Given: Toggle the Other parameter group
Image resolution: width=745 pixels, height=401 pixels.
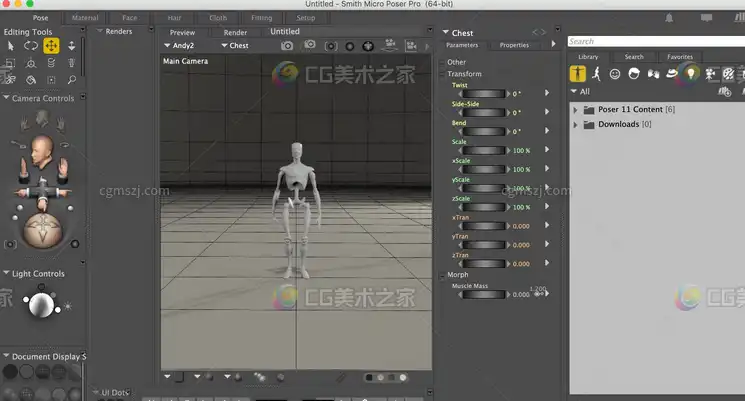Looking at the screenshot, I should (x=444, y=62).
